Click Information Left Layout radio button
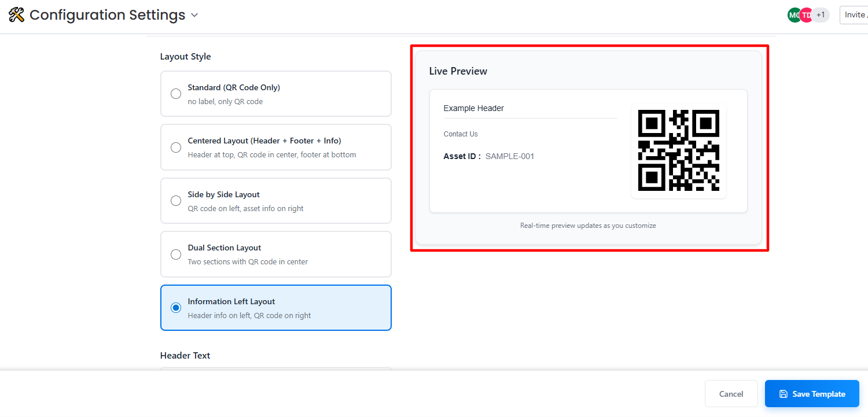Viewport: 868px width, 417px height. [x=176, y=308]
